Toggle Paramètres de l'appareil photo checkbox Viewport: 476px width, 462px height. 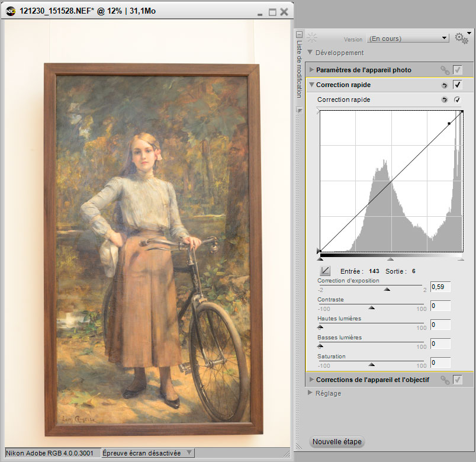[x=457, y=70]
